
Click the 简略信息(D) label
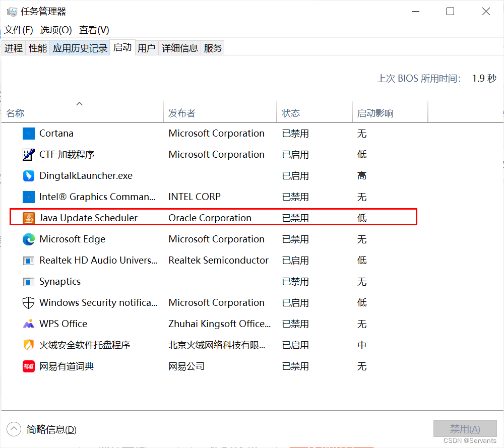(x=51, y=429)
